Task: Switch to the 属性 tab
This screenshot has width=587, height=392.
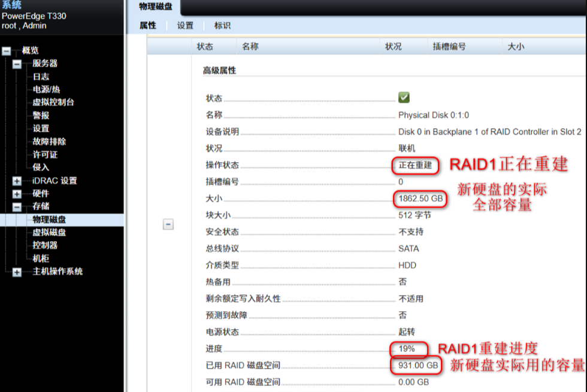Action: (147, 25)
